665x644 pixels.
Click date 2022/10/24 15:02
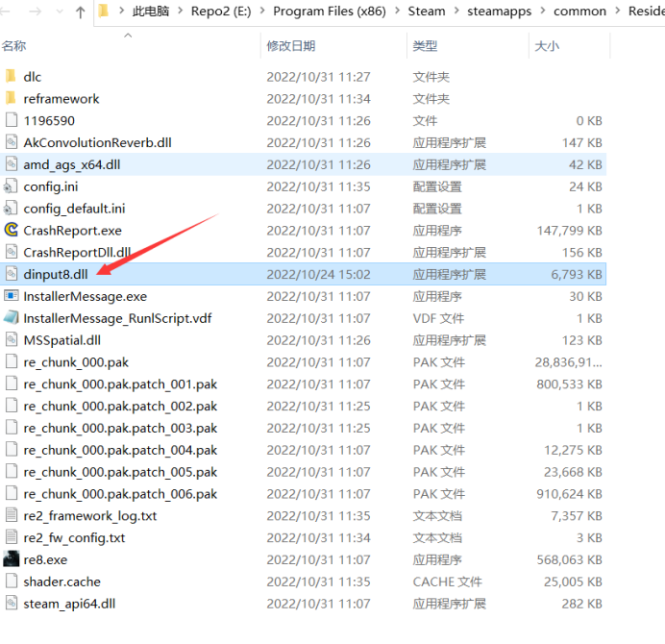pos(318,275)
